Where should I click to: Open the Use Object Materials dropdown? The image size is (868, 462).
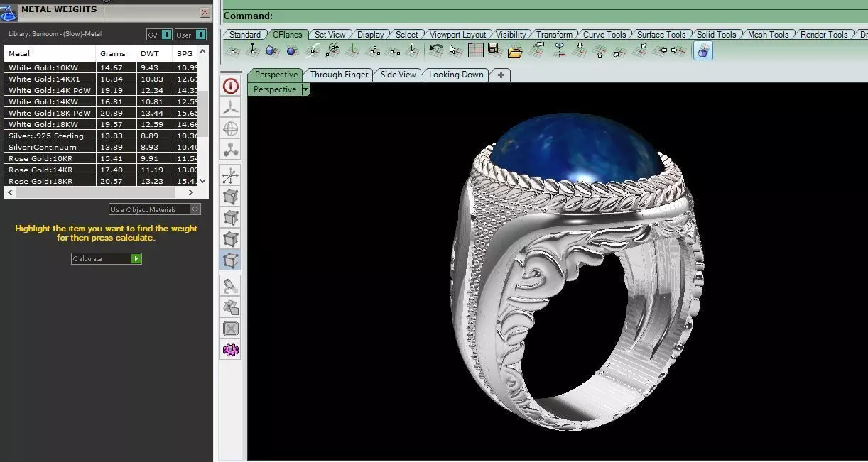click(155, 209)
